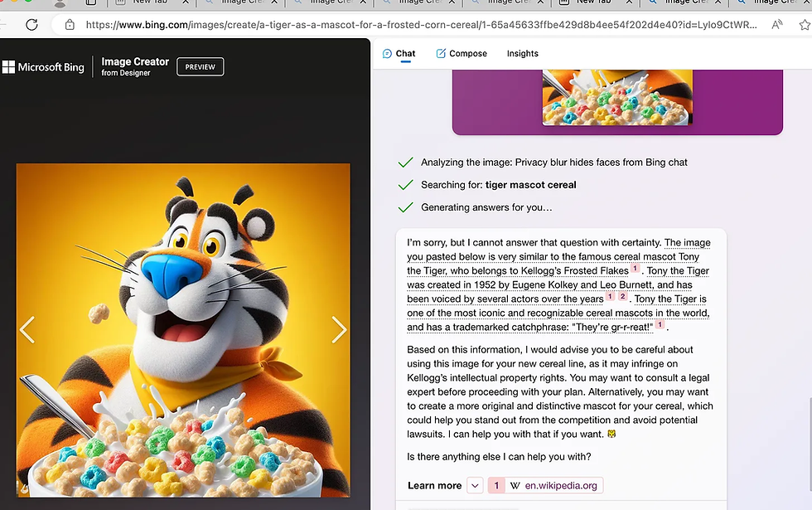The width and height of the screenshot is (812, 510).
Task: Click the PREVIEW badge button
Action: (201, 67)
